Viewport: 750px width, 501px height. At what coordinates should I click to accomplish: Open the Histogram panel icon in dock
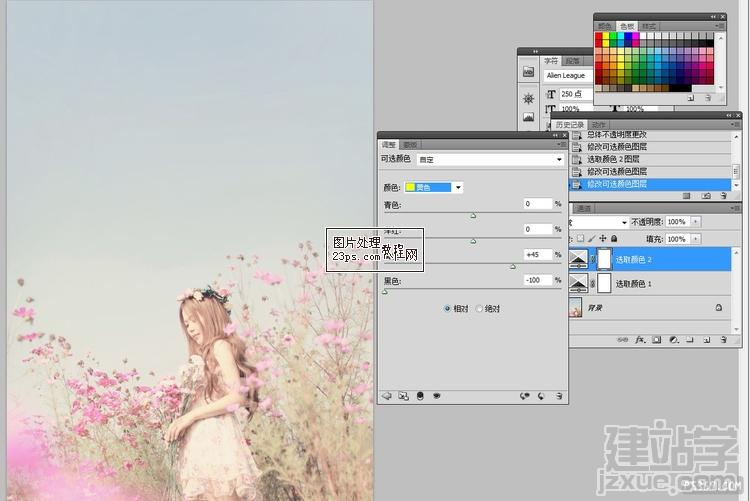(x=528, y=117)
